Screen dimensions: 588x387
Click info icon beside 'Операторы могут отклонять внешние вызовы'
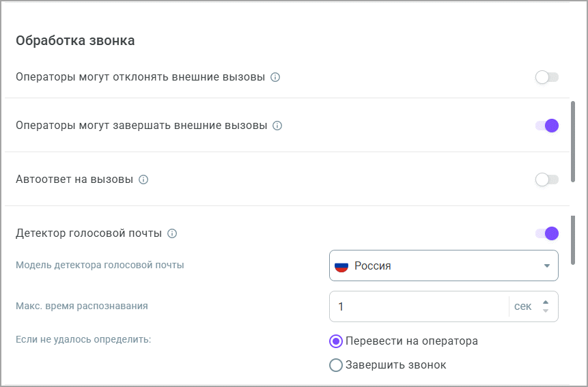[x=275, y=77]
